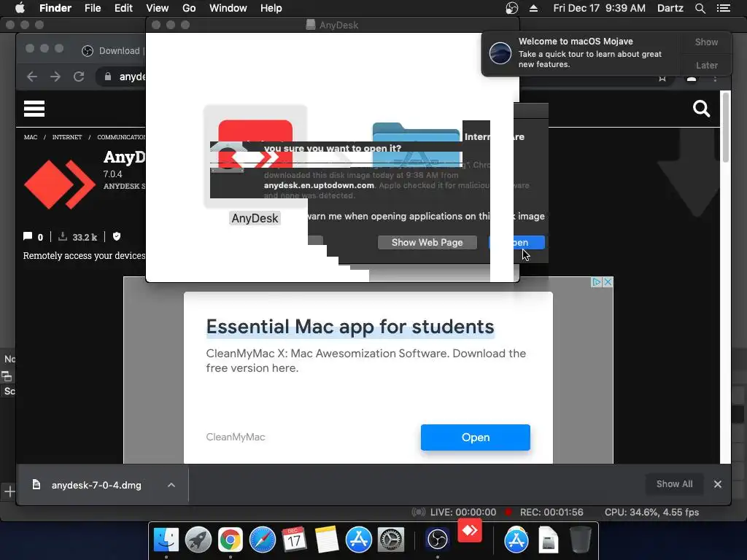Open the Apple menu
Image resolution: width=747 pixels, height=560 pixels.
point(20,8)
